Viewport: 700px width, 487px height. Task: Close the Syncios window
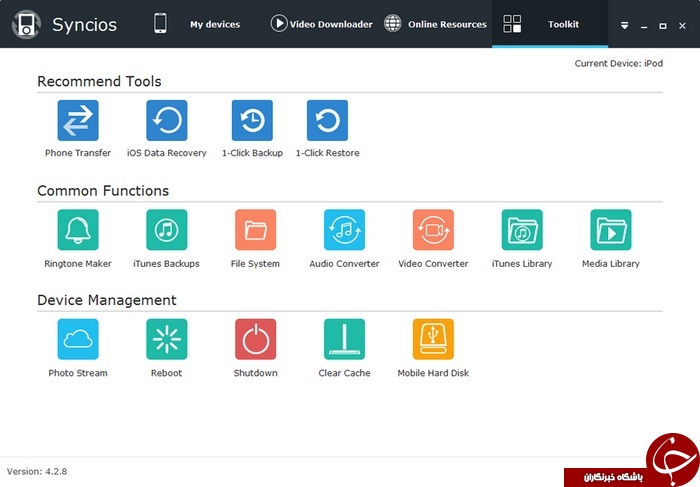coord(682,26)
